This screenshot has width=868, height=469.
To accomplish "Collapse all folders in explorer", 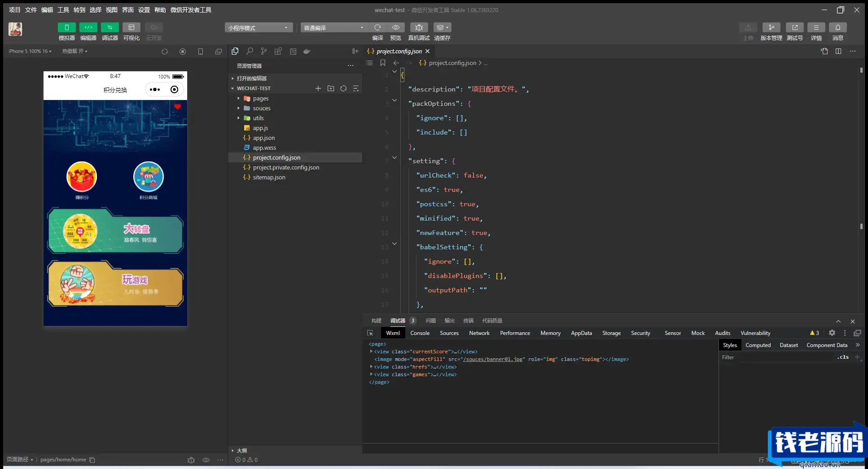I will pos(356,88).
